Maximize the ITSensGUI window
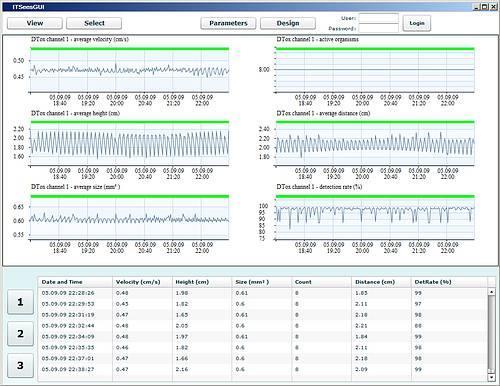Image resolution: width=500 pixels, height=386 pixels. tap(485, 7)
